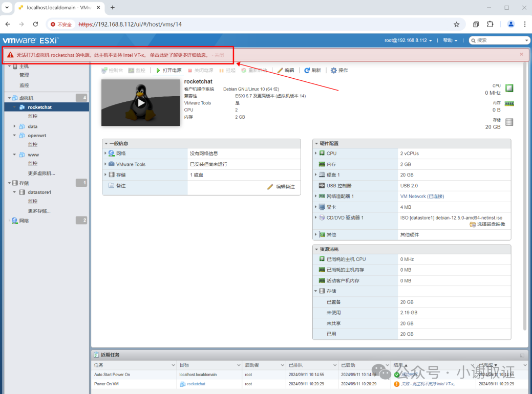This screenshot has height=394, width=532.
Task: Open the VM Network (已连接) link
Action: point(422,196)
